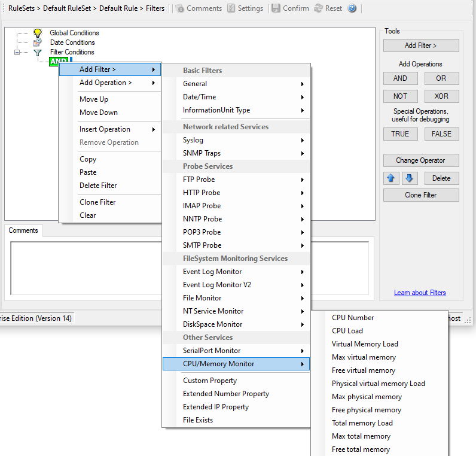
Task: Click the blue help question mark icon
Action: point(352,8)
